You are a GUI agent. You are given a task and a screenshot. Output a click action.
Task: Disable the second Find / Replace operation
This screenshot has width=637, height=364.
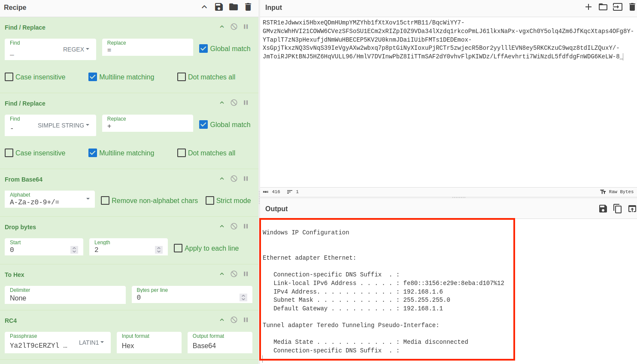pos(234,103)
